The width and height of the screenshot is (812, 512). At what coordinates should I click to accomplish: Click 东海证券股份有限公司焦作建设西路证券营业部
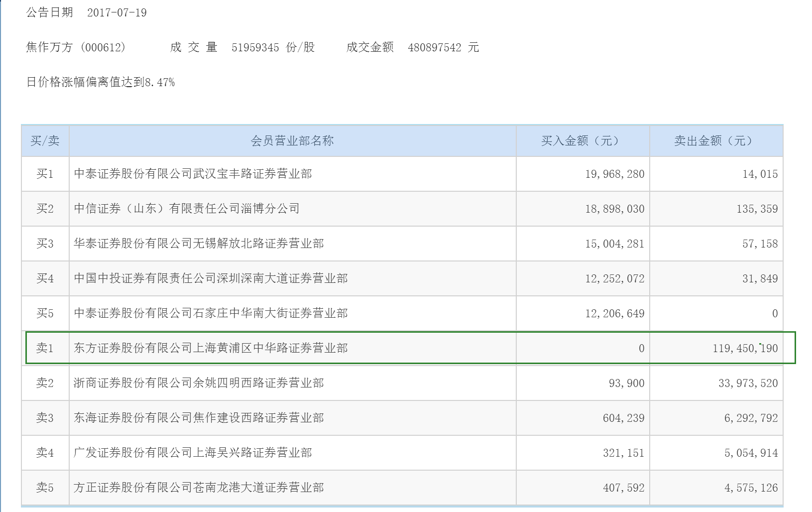point(199,418)
